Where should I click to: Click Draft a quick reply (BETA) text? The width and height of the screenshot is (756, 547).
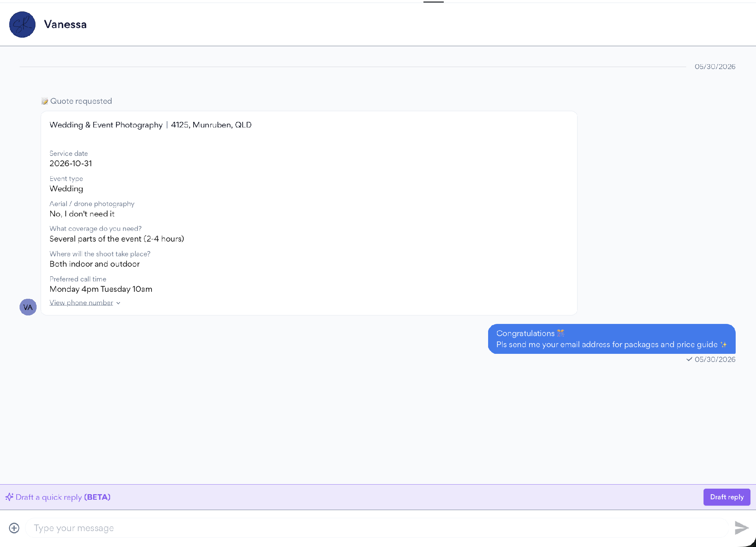tap(63, 497)
